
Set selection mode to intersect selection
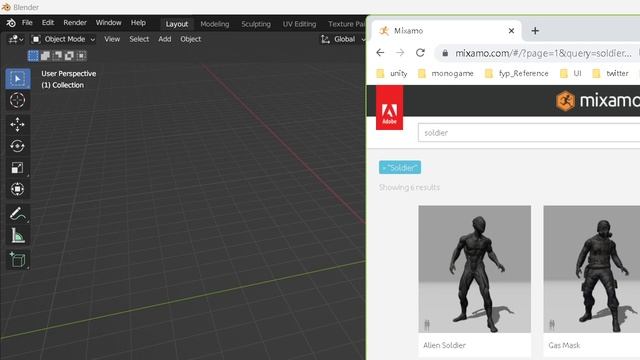click(81, 56)
